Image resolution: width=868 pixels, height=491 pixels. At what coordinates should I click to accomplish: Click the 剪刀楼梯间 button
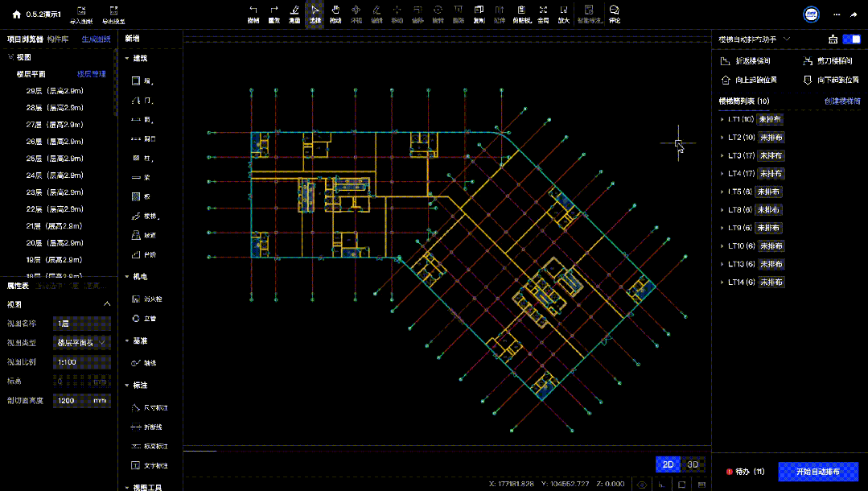[x=828, y=61]
